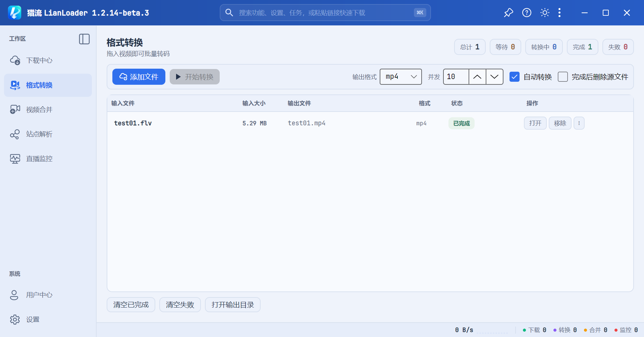Click 用户中心 label in sidebar

pyautogui.click(x=39, y=295)
